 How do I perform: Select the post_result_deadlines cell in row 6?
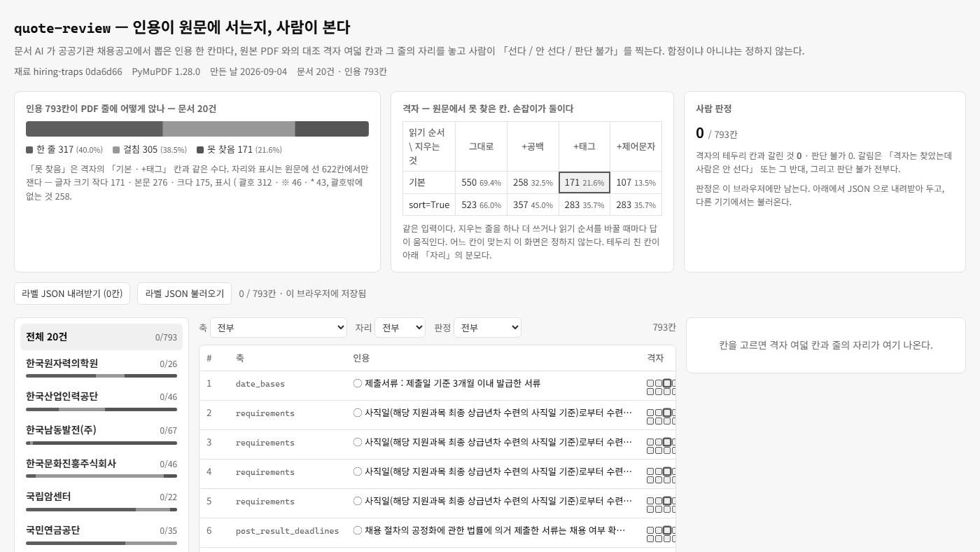(x=287, y=531)
